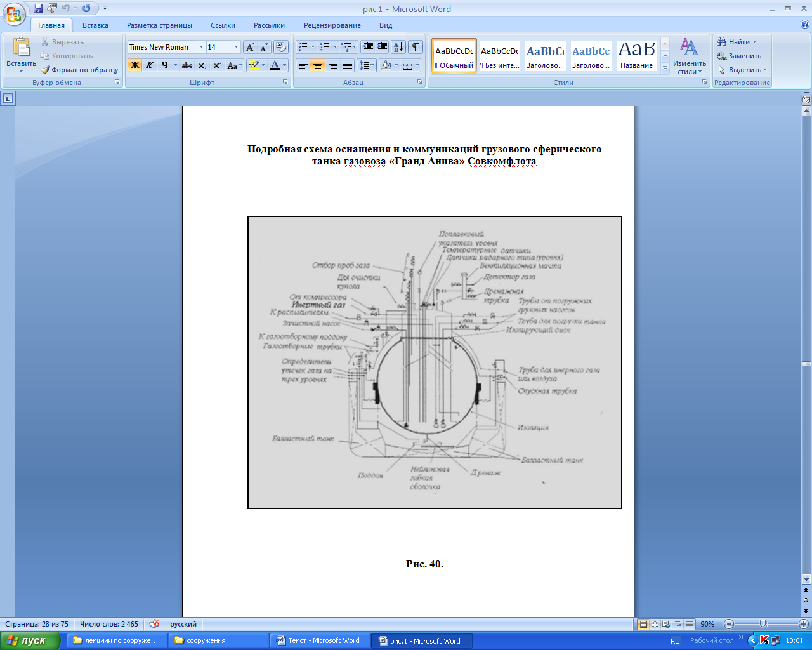Viewport: 812px width, 650px height.
Task: Click the print preview icon in the quick access toolbar
Action: [52, 8]
